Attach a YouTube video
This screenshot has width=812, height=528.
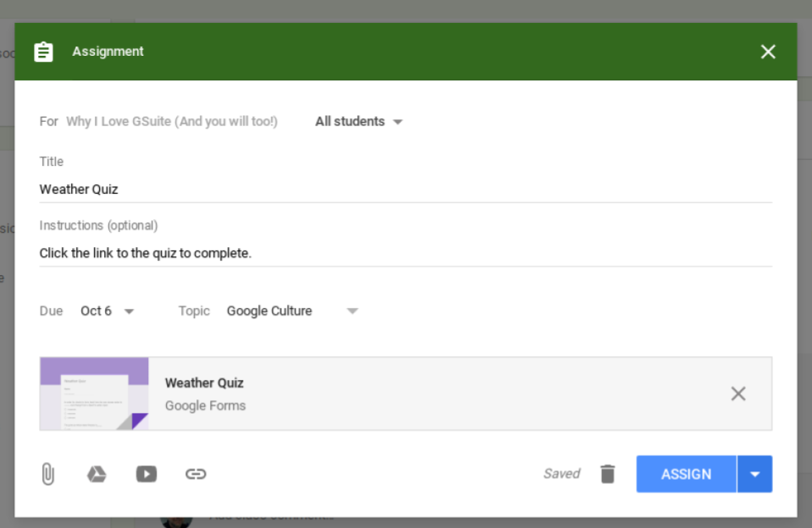(x=146, y=474)
